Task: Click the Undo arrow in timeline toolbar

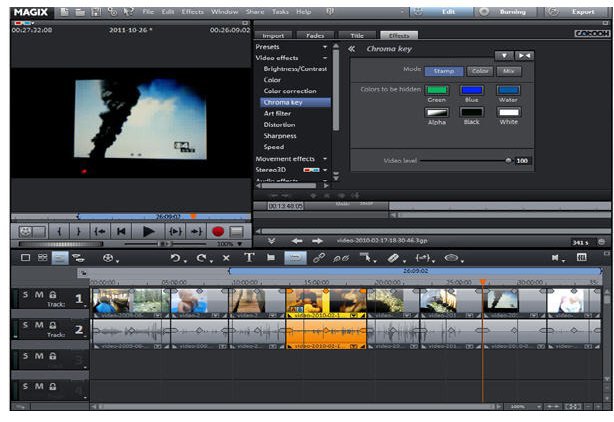Action: pyautogui.click(x=175, y=258)
